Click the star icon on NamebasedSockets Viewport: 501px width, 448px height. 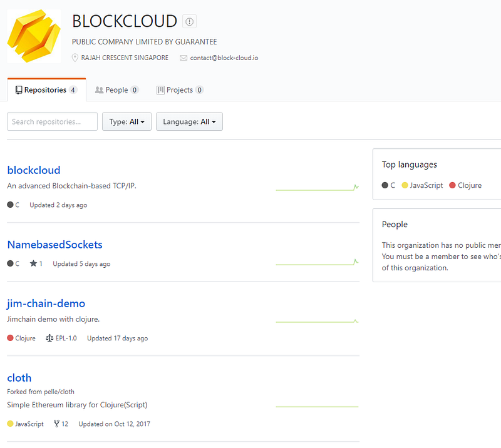pos(33,263)
